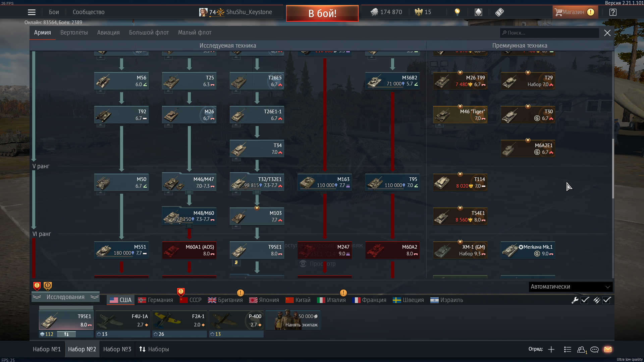Select the P-400 crew slot

point(236,320)
